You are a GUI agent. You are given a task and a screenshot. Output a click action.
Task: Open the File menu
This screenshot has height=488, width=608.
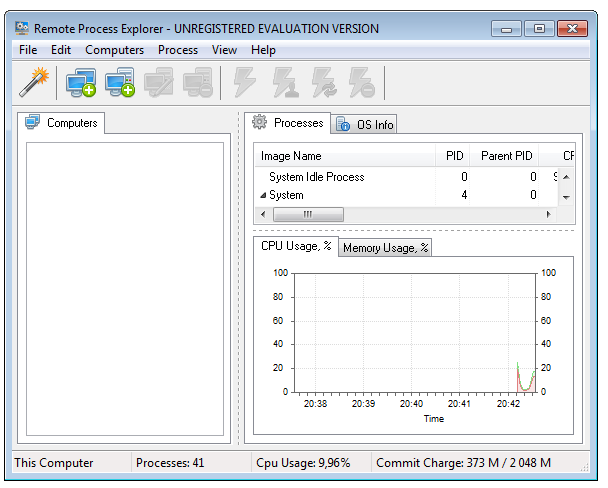pos(28,50)
